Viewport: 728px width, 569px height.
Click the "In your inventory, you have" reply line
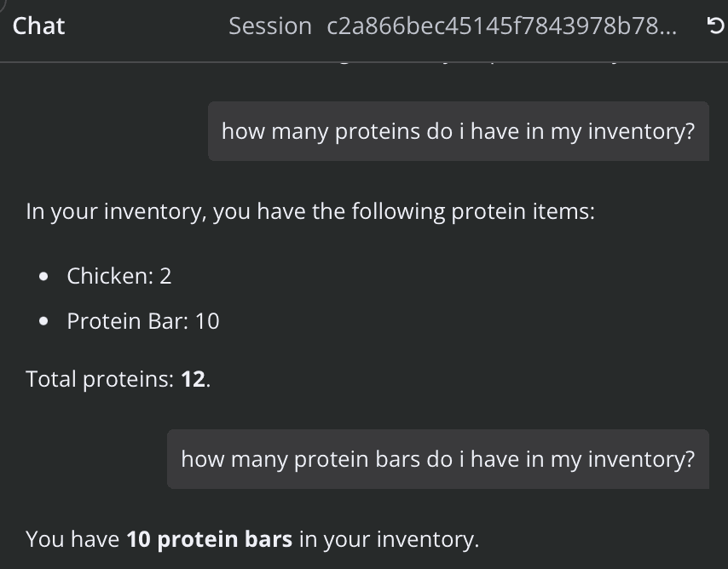tap(310, 211)
